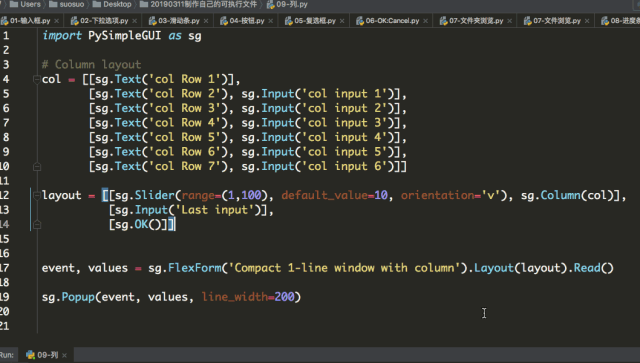Open the 07-文件夹浏览.py tab

tap(476, 20)
